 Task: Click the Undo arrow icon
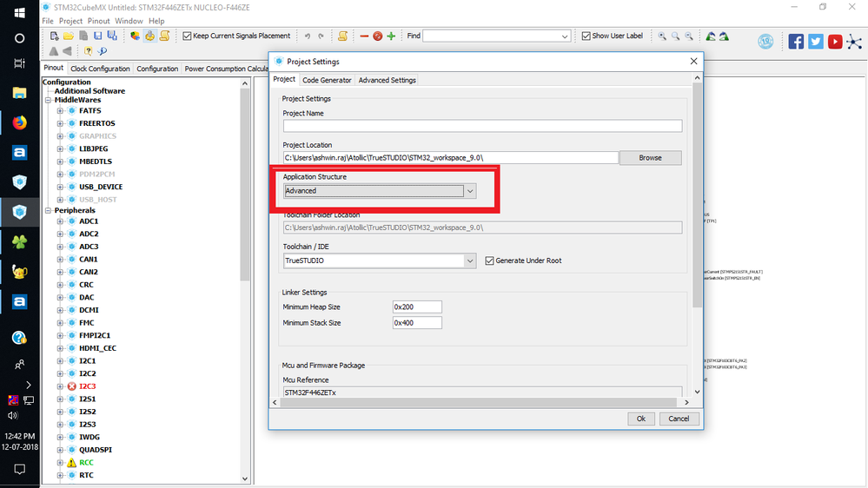click(x=308, y=36)
